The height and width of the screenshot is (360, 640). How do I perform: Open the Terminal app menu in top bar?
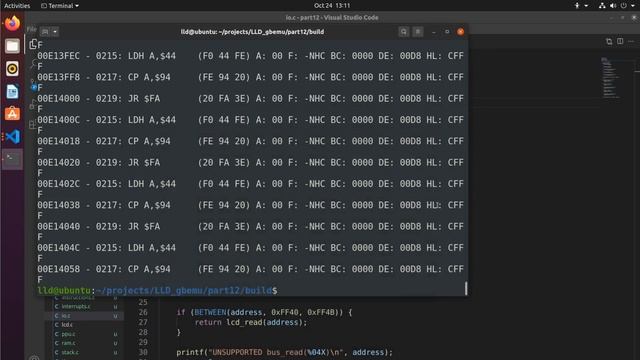click(60, 6)
